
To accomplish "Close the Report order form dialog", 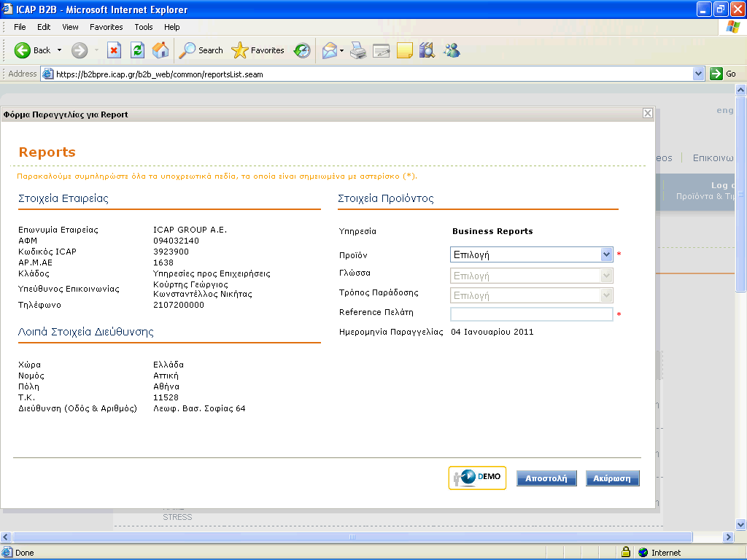I will (648, 113).
